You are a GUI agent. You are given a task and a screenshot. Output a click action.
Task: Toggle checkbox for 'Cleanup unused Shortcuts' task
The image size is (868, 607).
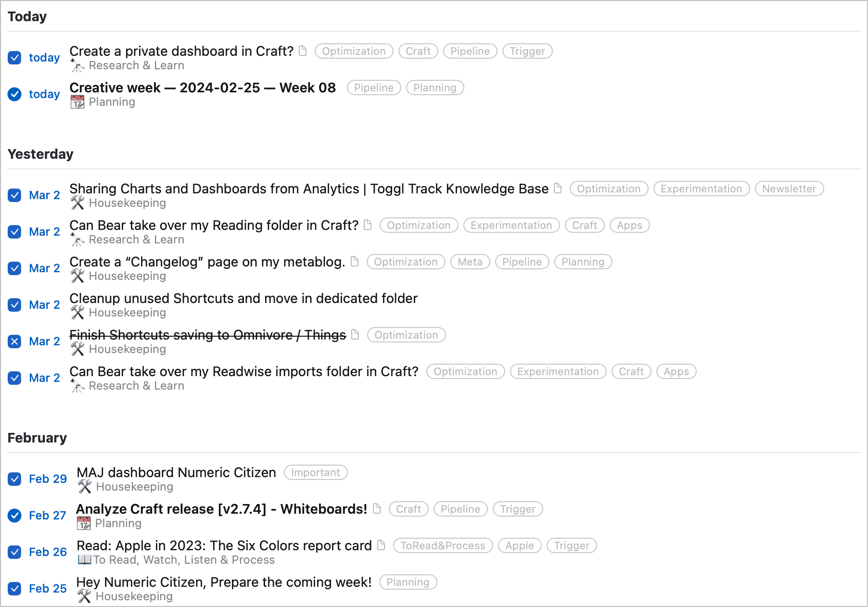click(x=14, y=305)
